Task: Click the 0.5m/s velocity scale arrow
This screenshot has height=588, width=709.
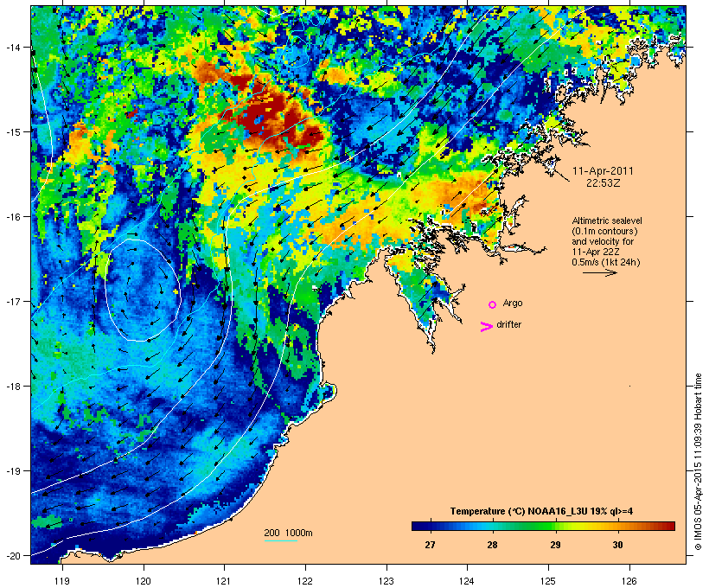Action: click(599, 272)
